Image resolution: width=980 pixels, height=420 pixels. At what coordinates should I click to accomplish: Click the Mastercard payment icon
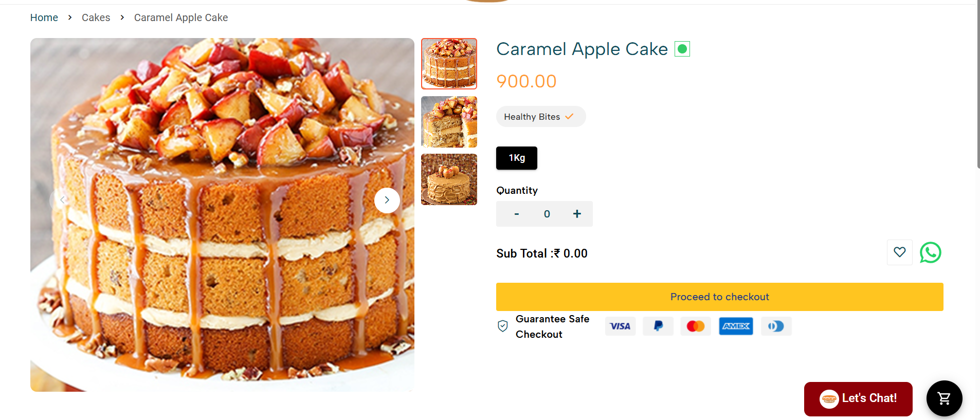pos(696,326)
